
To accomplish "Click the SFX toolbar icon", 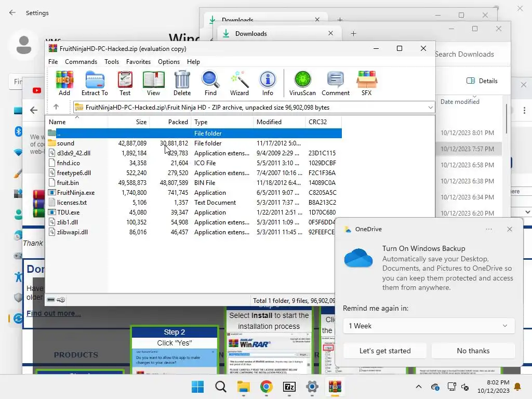I will (x=366, y=84).
